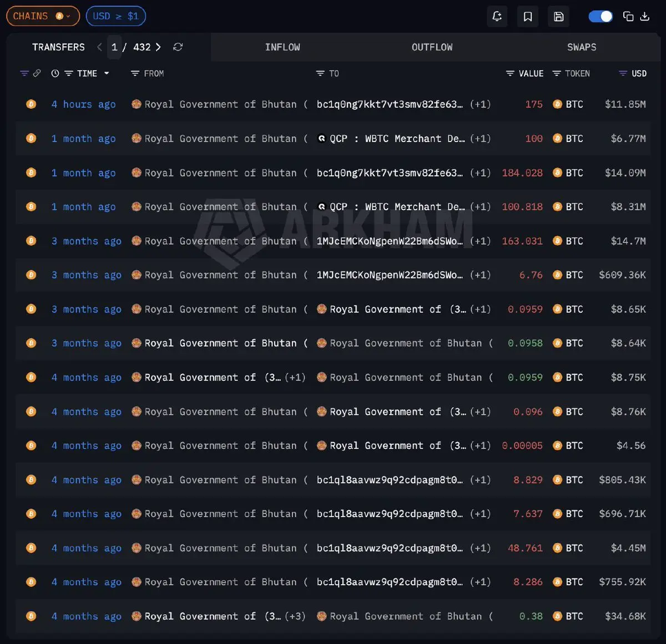Click the page count 432 text
The image size is (666, 644).
click(142, 47)
